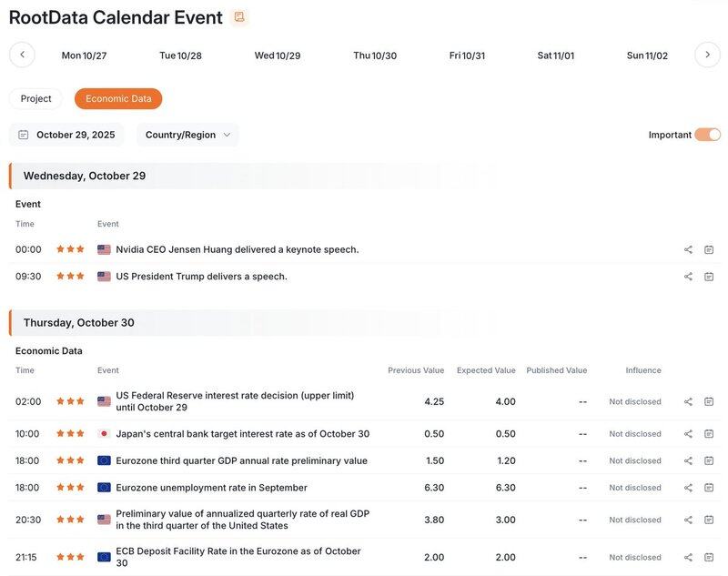Select Mon 10/27 in the date strip

coord(84,56)
